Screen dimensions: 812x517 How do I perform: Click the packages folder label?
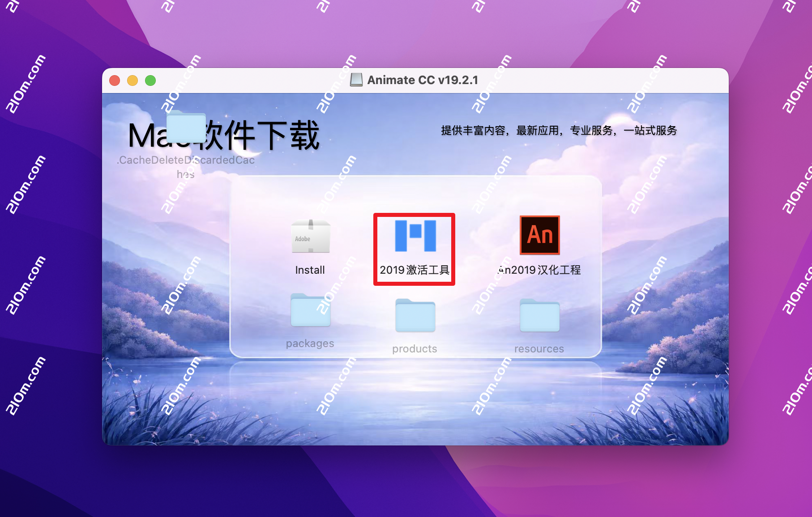point(310,343)
